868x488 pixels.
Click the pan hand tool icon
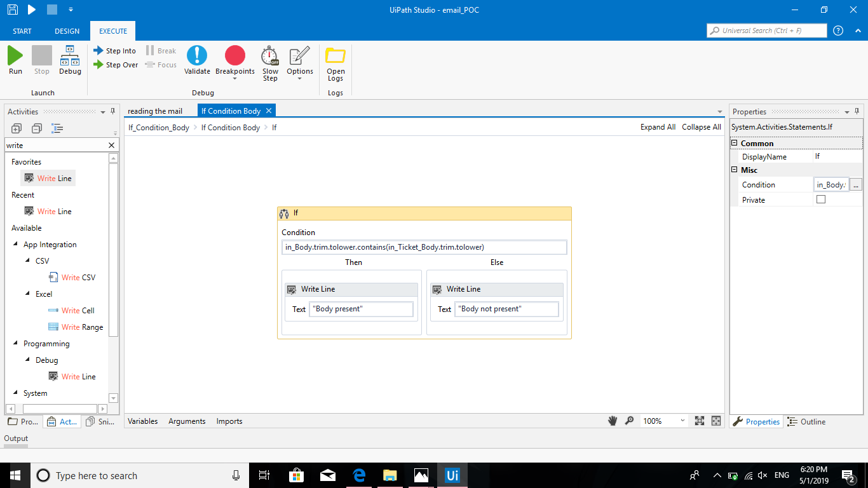[x=613, y=421]
